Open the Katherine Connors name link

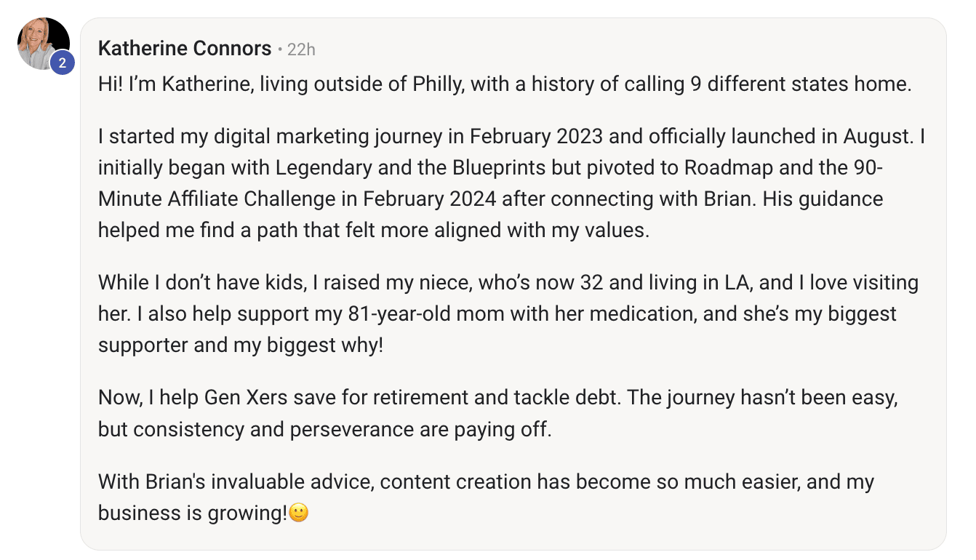185,49
